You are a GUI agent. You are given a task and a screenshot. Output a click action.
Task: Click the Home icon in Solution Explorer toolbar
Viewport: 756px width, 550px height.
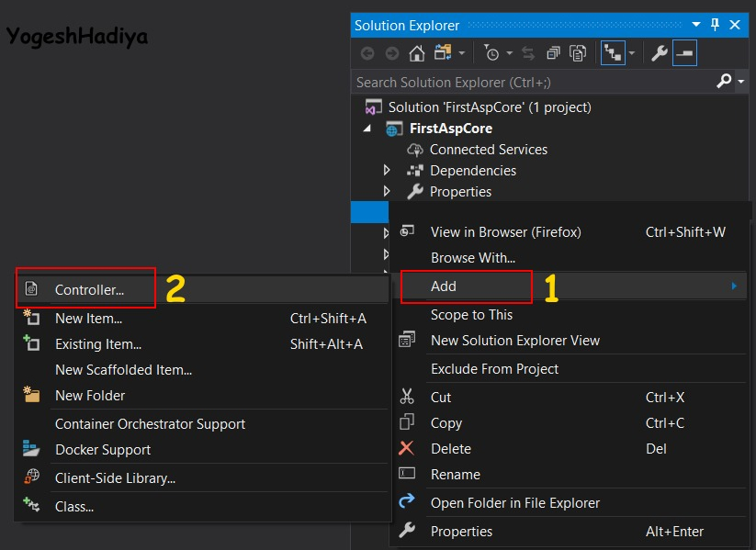click(416, 53)
